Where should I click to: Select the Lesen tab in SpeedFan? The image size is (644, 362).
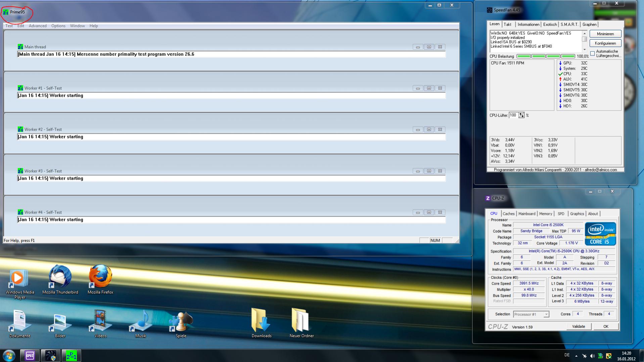[x=494, y=24]
